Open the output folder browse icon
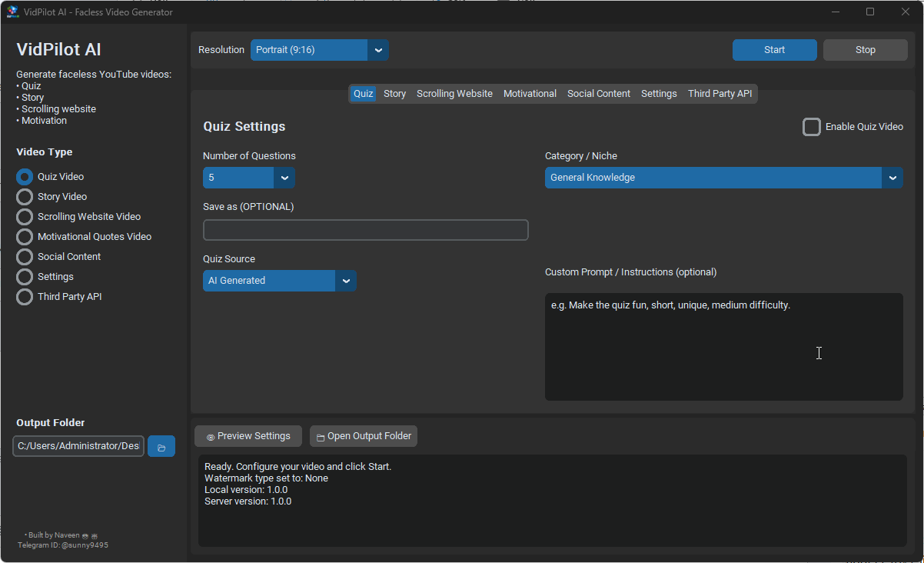Screen dimensions: 924x563 click(161, 445)
